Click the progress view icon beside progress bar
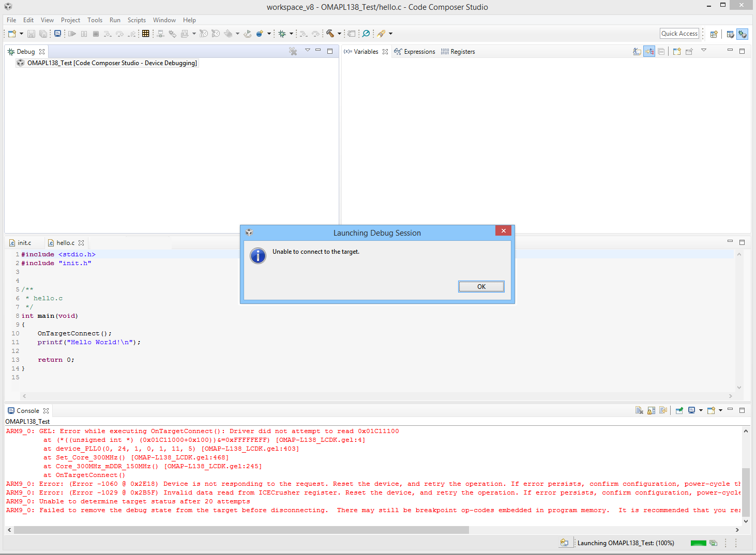Image resolution: width=756 pixels, height=555 pixels. 714,543
